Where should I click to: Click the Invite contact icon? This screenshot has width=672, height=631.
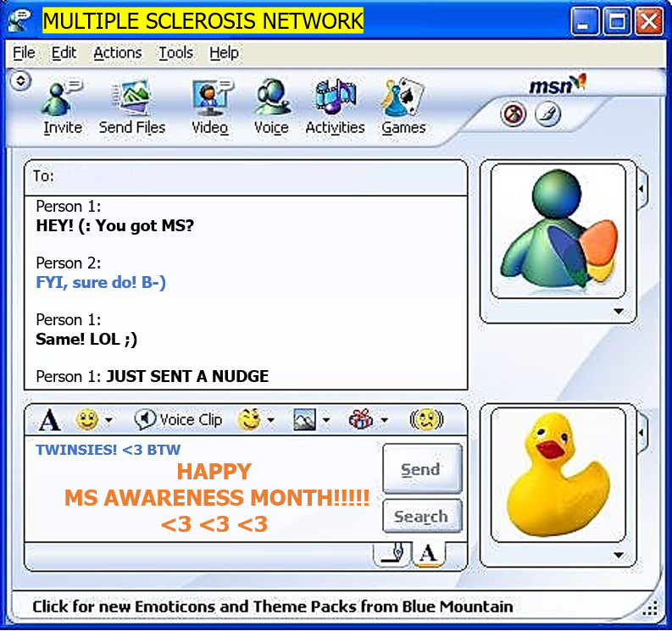[x=62, y=107]
